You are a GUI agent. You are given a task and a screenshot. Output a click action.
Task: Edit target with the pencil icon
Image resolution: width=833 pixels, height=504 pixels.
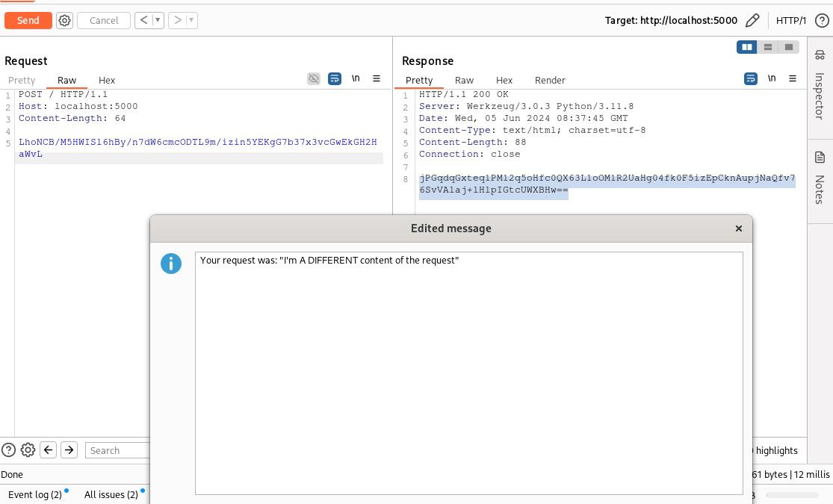[x=752, y=20]
